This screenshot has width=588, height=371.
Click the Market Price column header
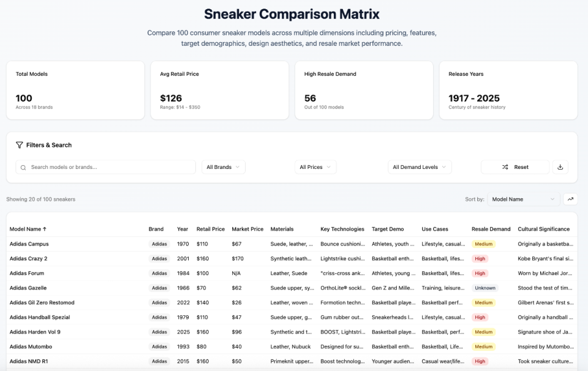247,229
